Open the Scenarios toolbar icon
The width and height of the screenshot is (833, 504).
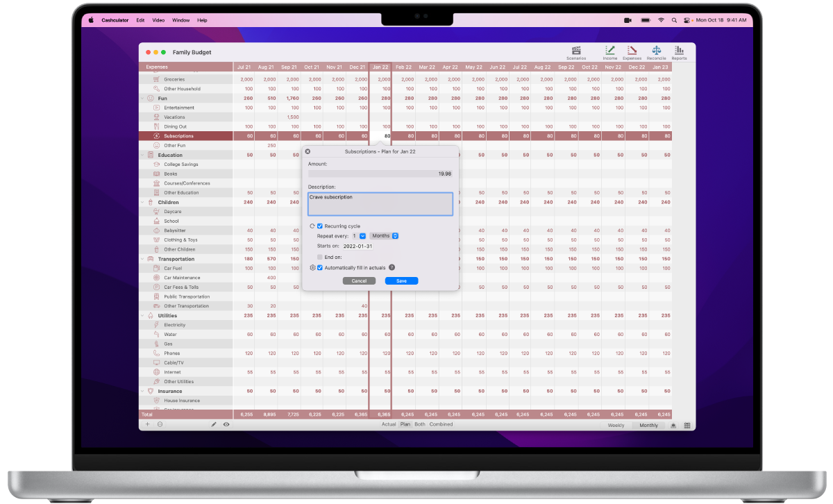[x=576, y=52]
